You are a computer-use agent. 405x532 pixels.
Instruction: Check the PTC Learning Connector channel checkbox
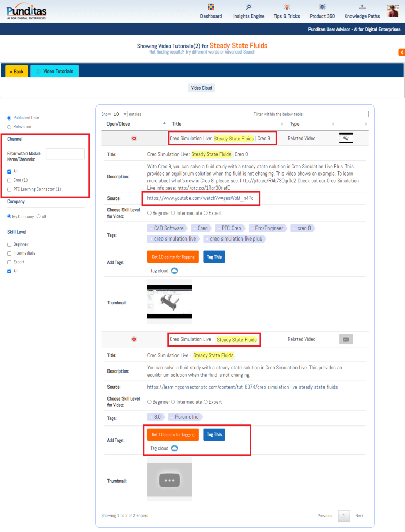coord(9,189)
